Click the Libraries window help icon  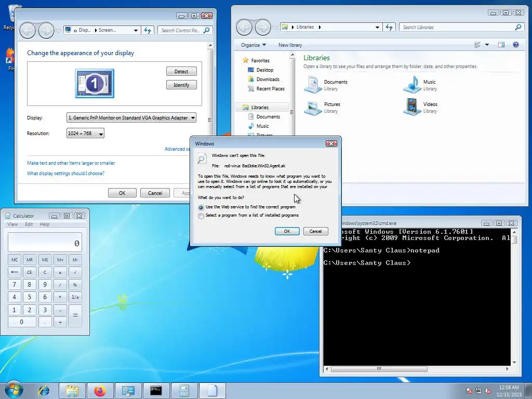[516, 45]
